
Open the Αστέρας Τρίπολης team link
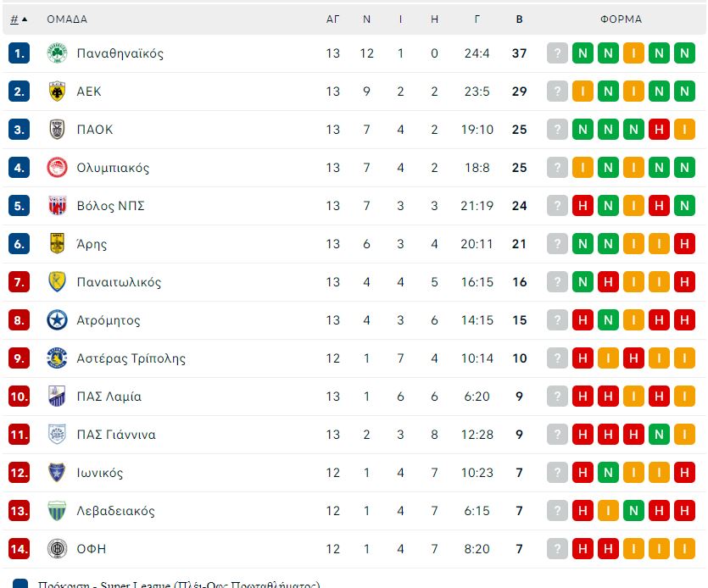tap(131, 358)
